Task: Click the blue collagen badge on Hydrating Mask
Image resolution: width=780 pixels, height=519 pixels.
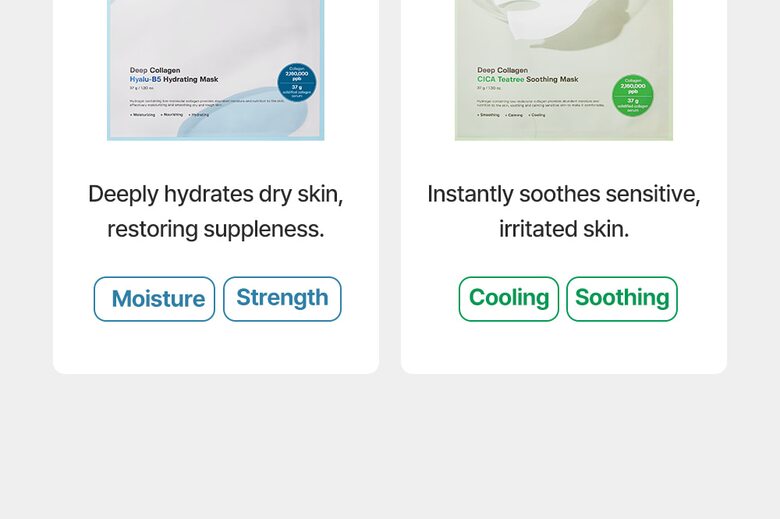Action: coord(296,82)
